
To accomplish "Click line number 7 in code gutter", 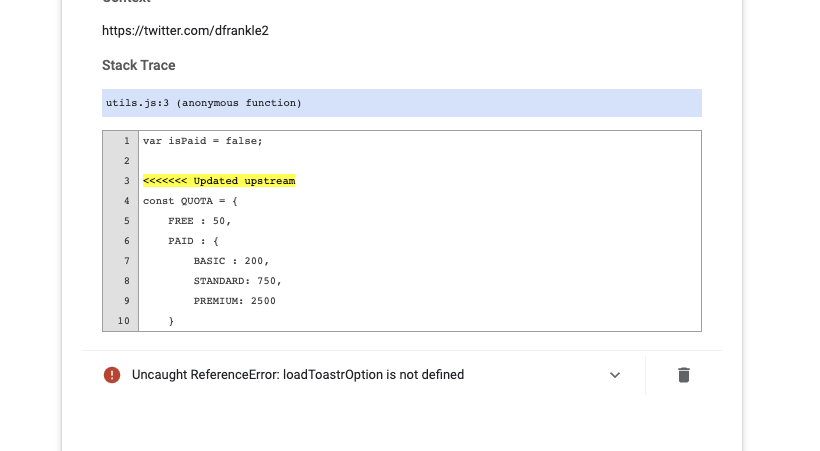I will click(126, 261).
